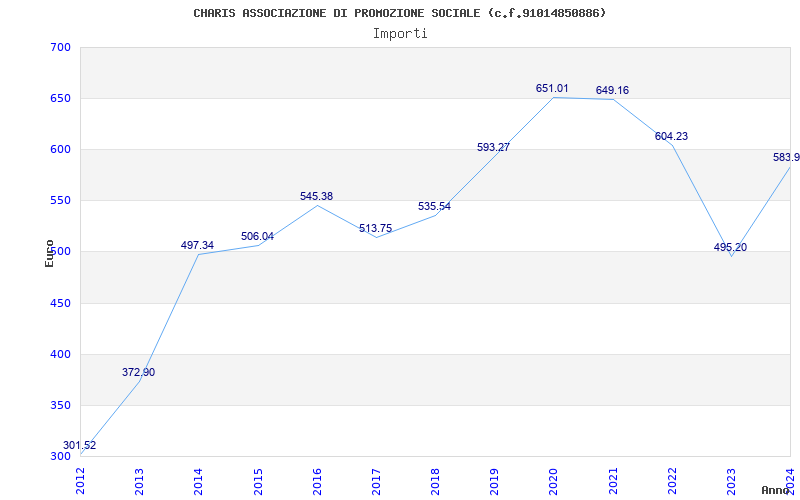
Task: Click the 649.16 data label
Action: (612, 90)
